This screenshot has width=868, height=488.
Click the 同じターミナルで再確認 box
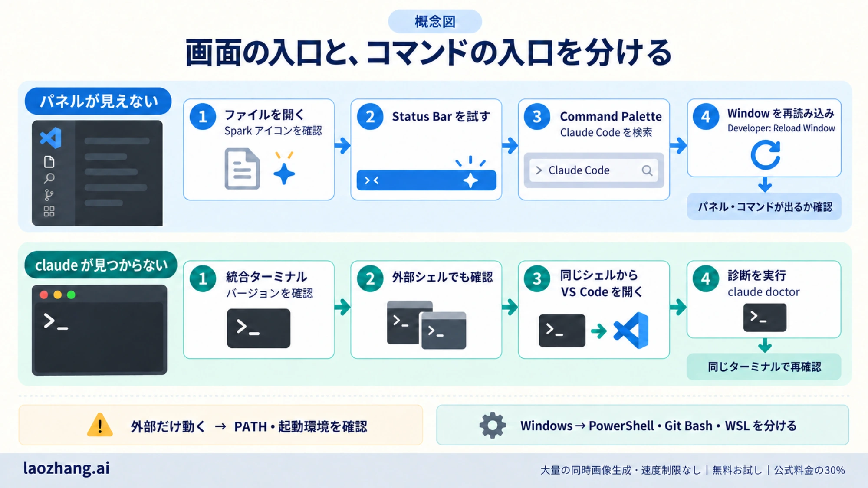pyautogui.click(x=764, y=367)
